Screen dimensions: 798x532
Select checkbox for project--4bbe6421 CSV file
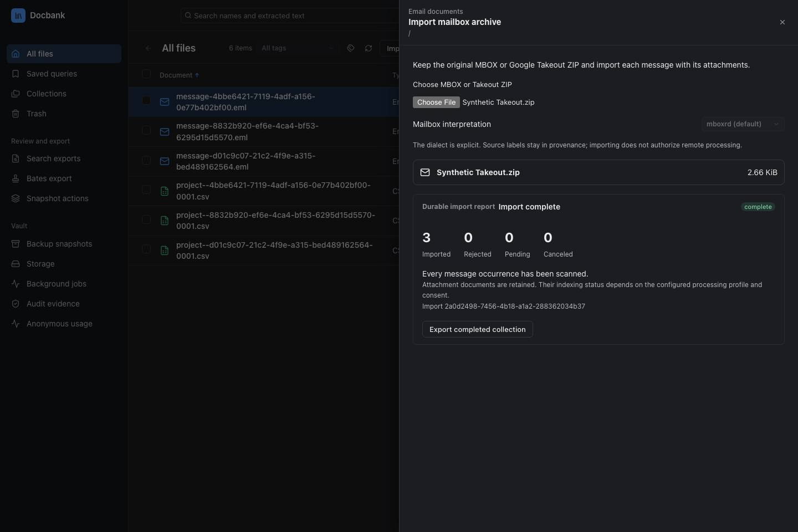(x=146, y=190)
